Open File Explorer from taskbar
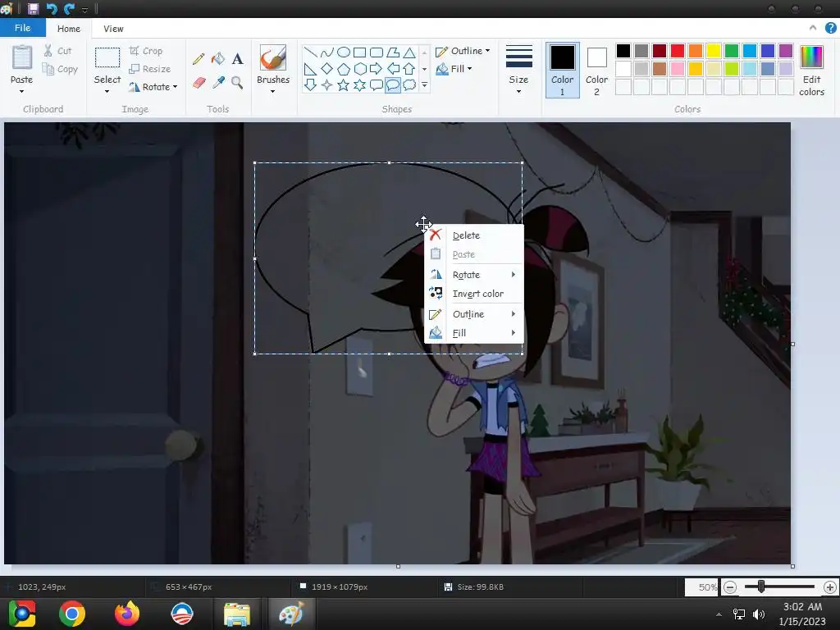 237,614
